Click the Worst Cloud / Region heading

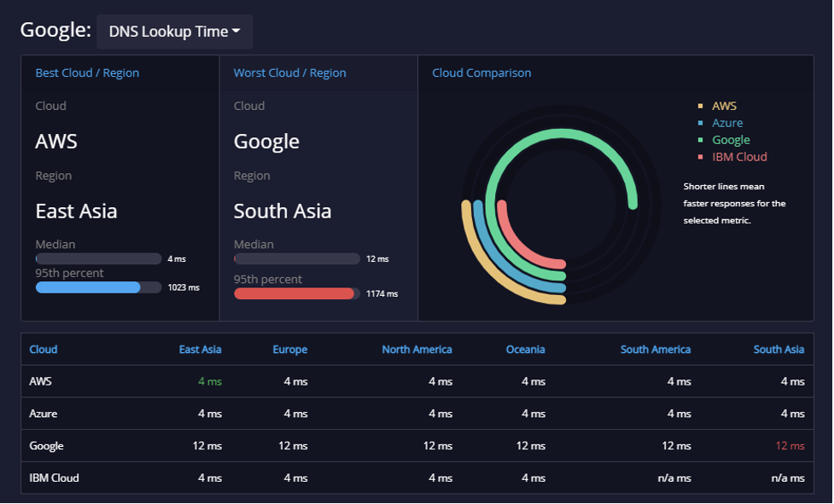point(290,72)
